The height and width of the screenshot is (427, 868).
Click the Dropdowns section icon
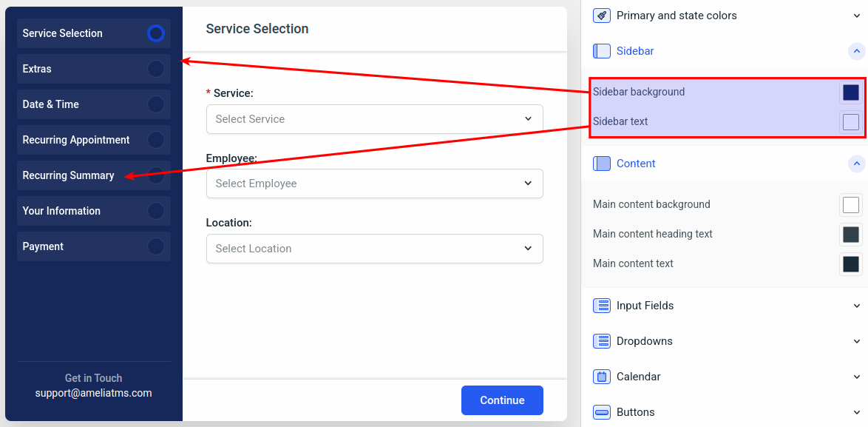pos(602,341)
